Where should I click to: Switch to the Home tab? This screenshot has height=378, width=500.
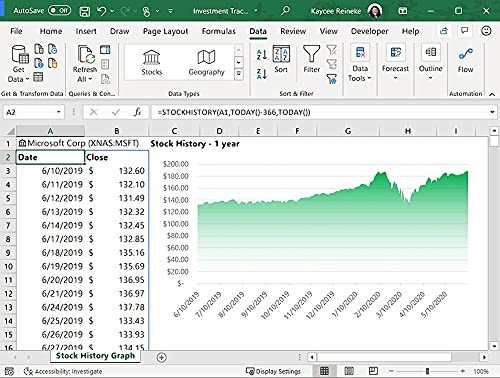coord(51,31)
